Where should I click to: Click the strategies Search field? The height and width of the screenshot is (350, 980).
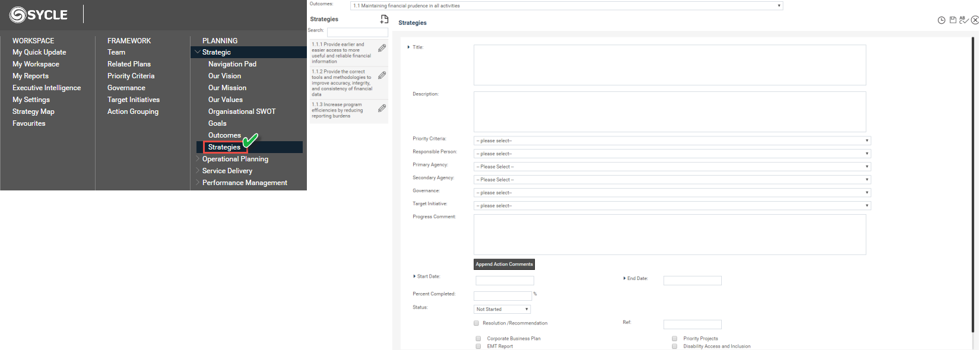[357, 32]
